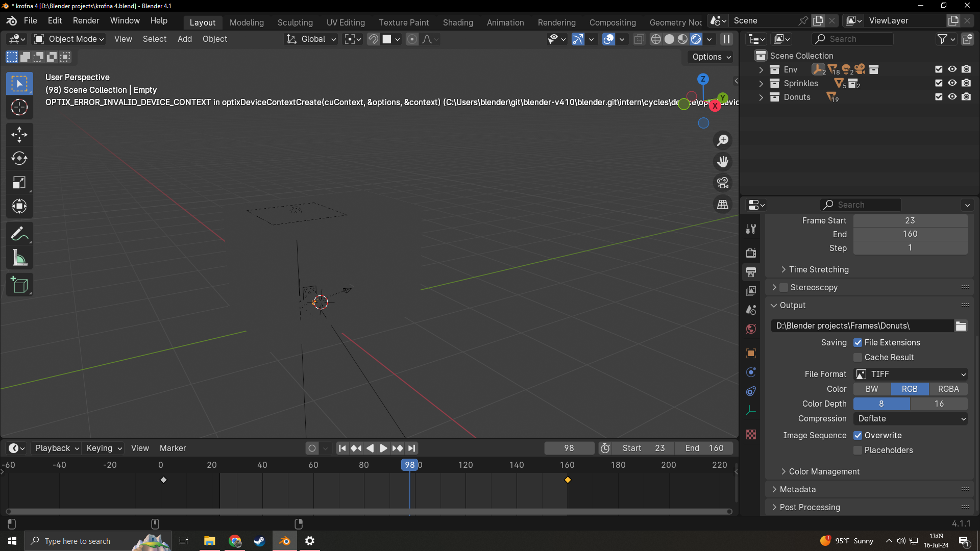The image size is (980, 551).
Task: Select the Transform tool
Action: click(19, 207)
